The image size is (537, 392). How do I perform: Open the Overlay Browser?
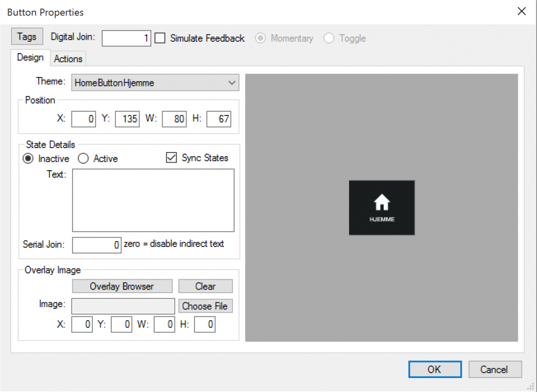point(122,286)
